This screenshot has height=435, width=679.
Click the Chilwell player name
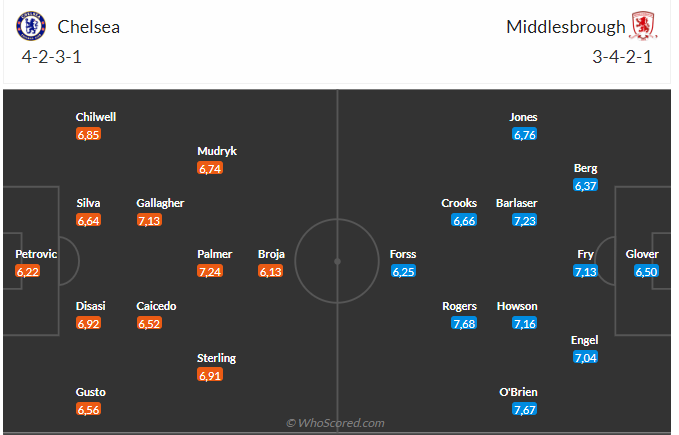[x=96, y=117]
